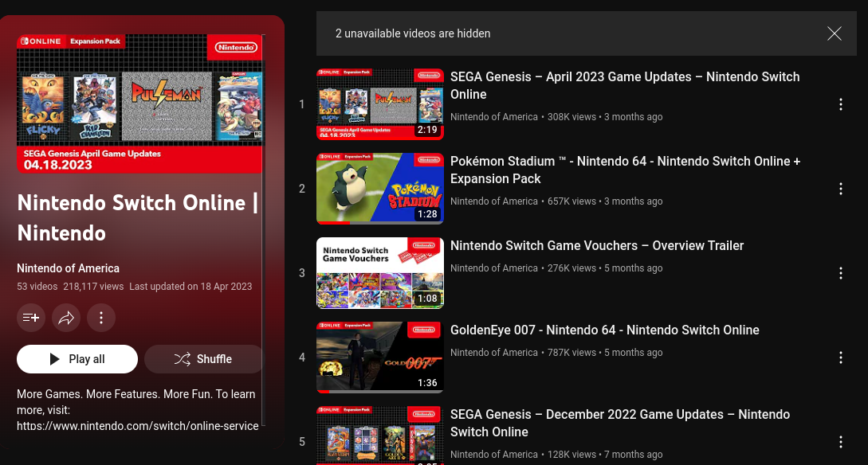Click the playlist title Nintendo Switch Online | Nintendo
This screenshot has width=868, height=465.
[x=138, y=218]
